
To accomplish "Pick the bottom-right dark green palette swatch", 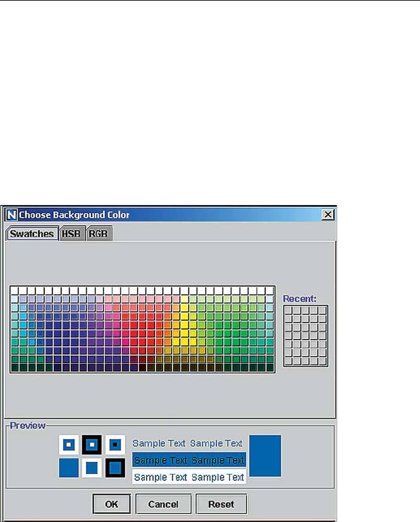I will pos(269,368).
